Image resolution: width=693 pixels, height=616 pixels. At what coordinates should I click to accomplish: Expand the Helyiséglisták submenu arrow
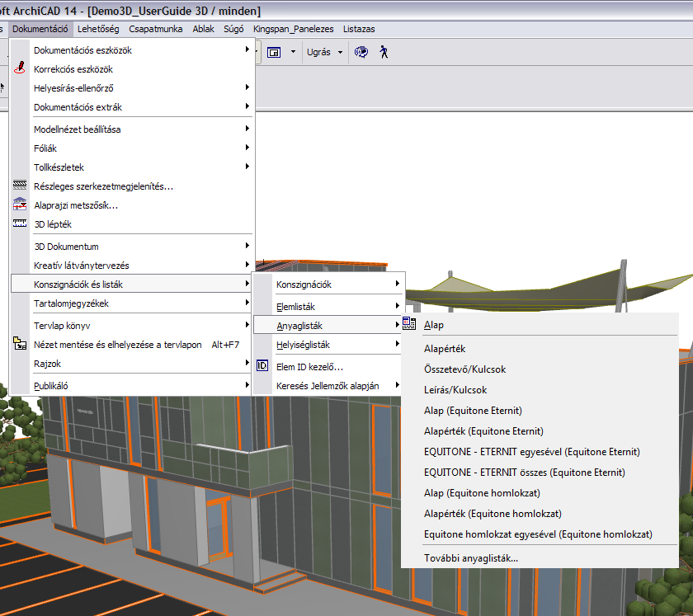(398, 343)
